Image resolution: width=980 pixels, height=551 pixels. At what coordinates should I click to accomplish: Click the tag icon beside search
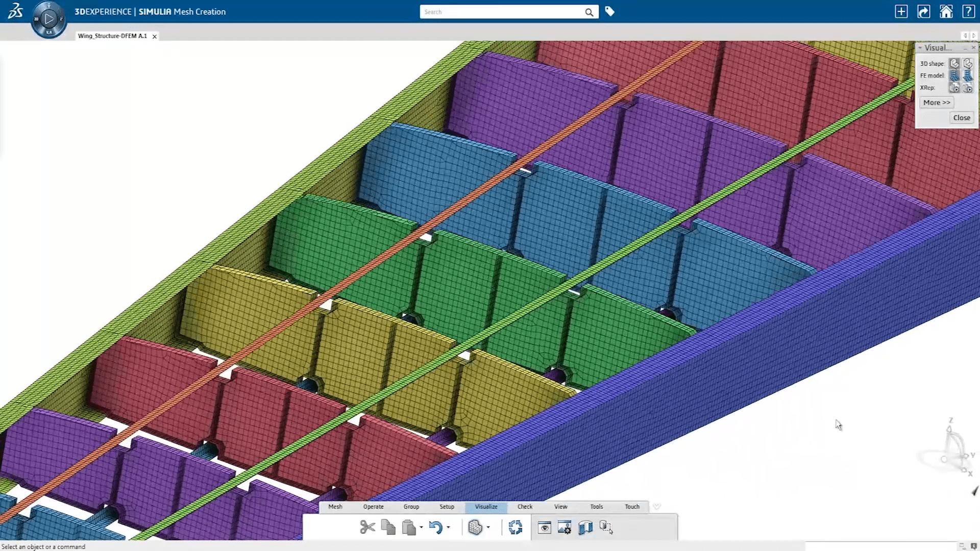pos(610,11)
